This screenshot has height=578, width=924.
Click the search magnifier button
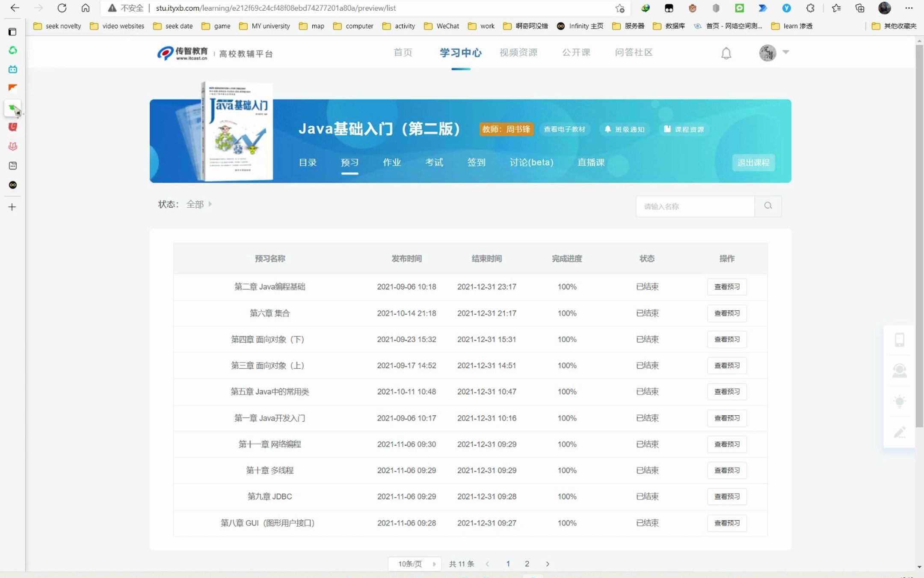[768, 206]
